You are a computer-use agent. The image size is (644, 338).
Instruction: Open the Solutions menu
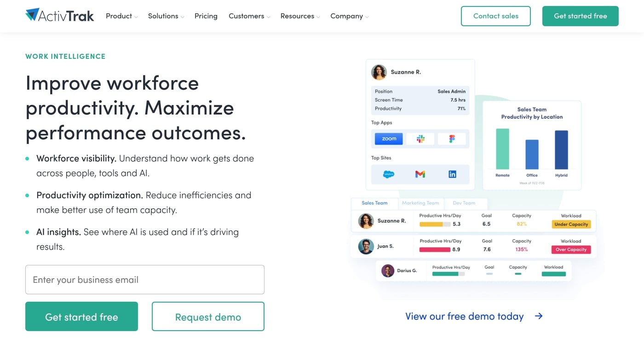point(163,16)
